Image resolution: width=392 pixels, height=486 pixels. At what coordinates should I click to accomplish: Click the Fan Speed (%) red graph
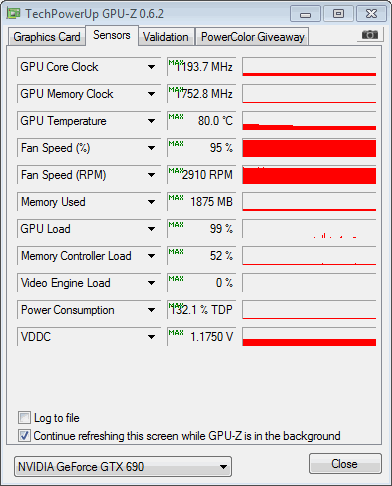309,148
